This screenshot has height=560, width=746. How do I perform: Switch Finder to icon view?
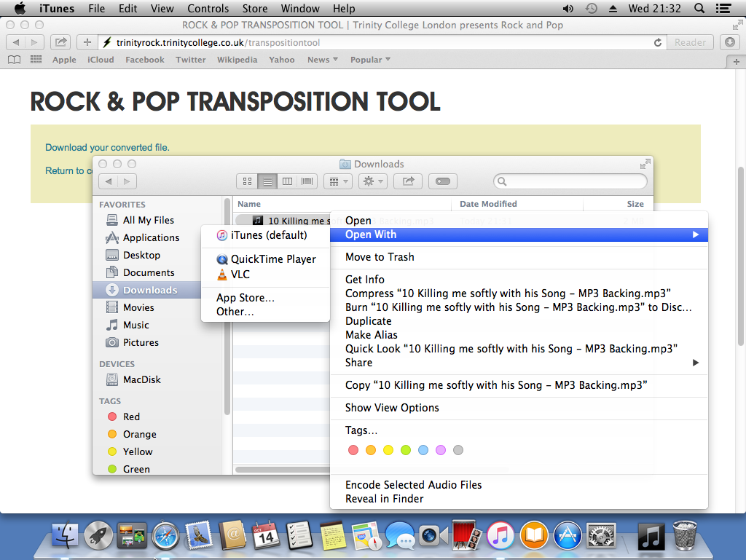pyautogui.click(x=247, y=181)
